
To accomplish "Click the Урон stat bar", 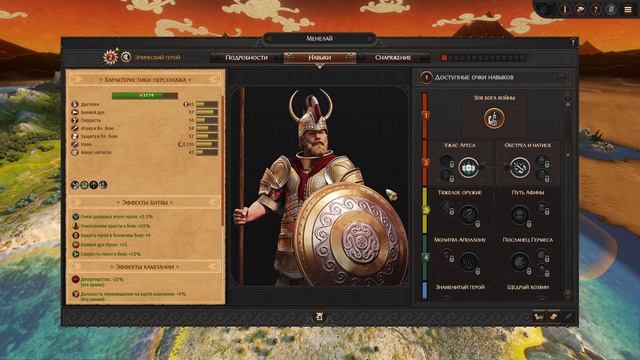I will click(x=207, y=144).
